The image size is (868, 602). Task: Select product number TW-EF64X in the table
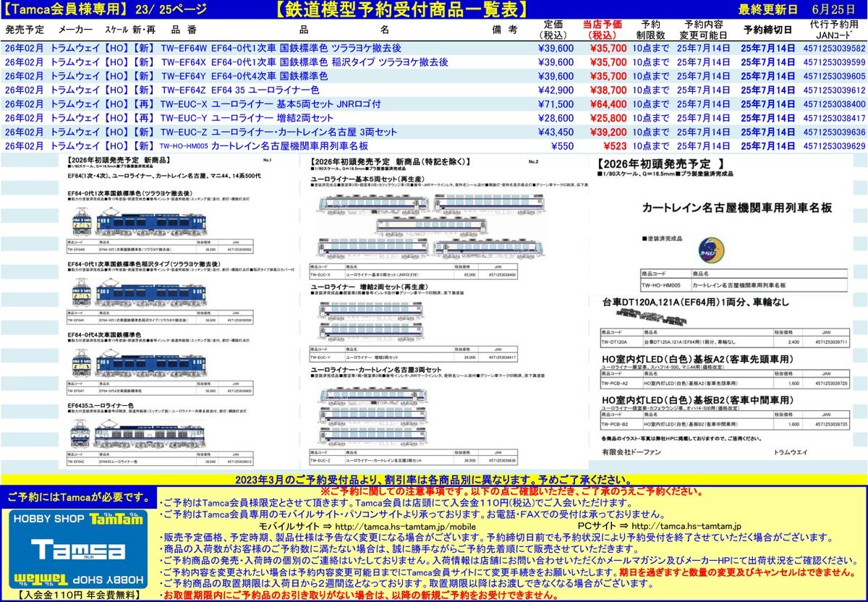184,62
